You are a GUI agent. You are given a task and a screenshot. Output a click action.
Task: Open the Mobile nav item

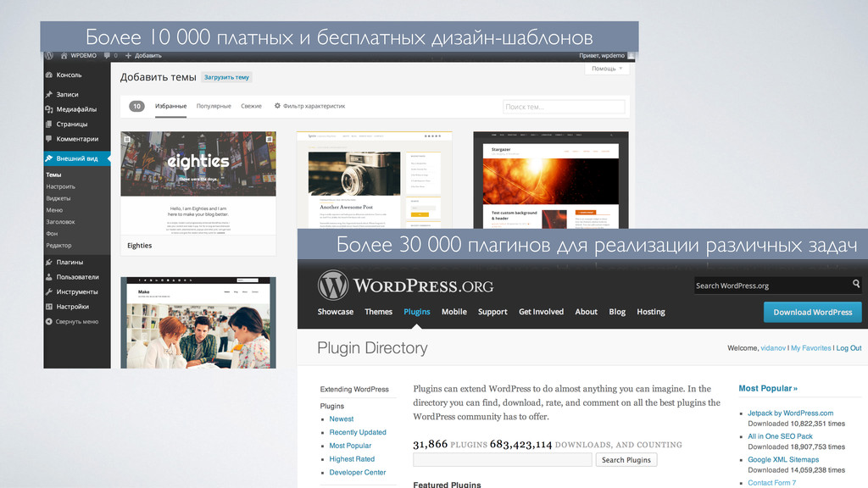coord(454,312)
